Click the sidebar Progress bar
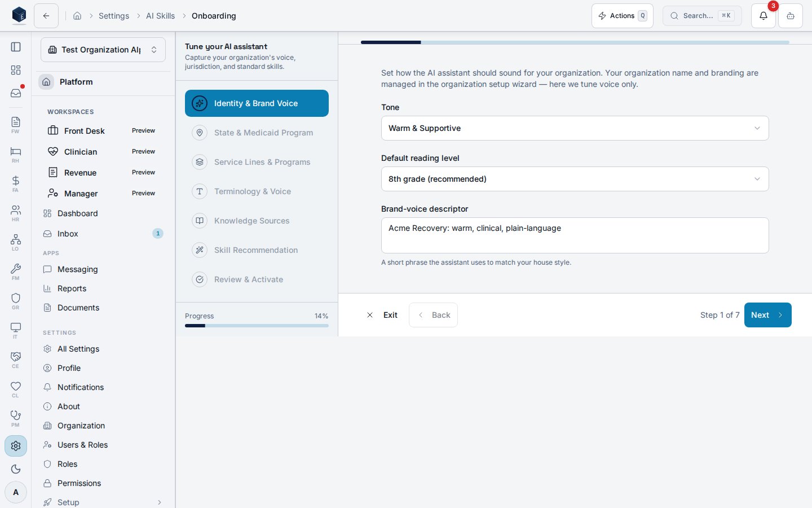 [x=257, y=326]
